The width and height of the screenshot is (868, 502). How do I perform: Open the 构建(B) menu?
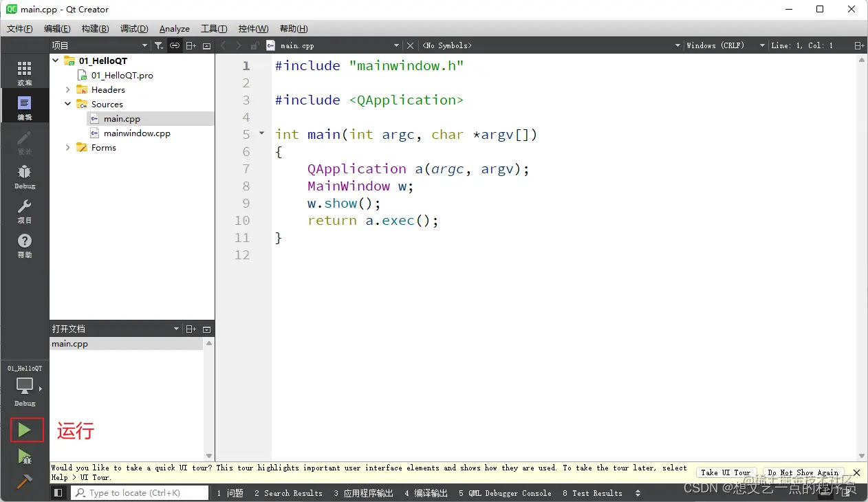[x=95, y=29]
